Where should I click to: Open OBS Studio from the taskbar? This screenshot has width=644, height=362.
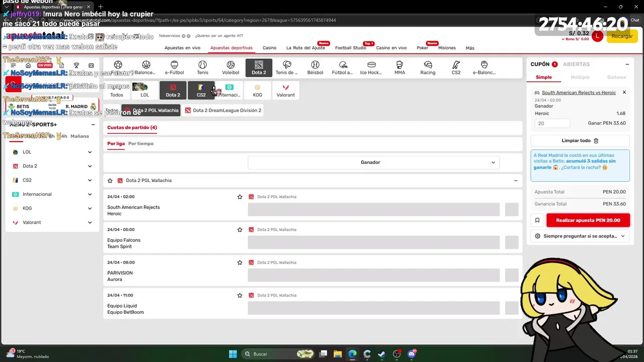[397, 354]
